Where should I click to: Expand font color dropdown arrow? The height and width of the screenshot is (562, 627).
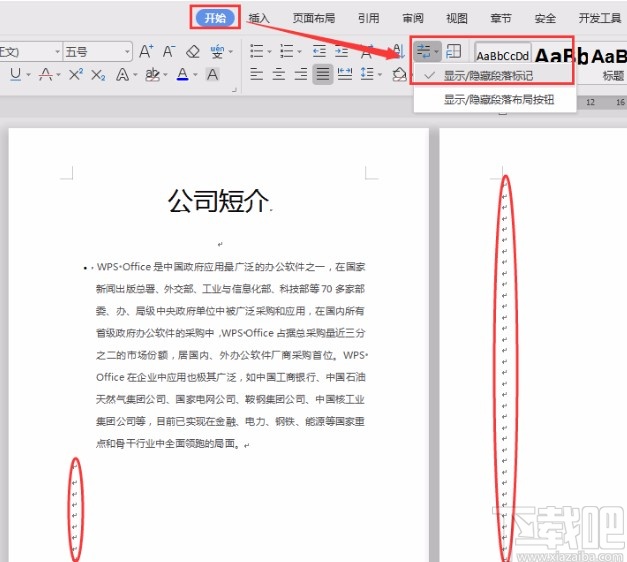[x=195, y=75]
